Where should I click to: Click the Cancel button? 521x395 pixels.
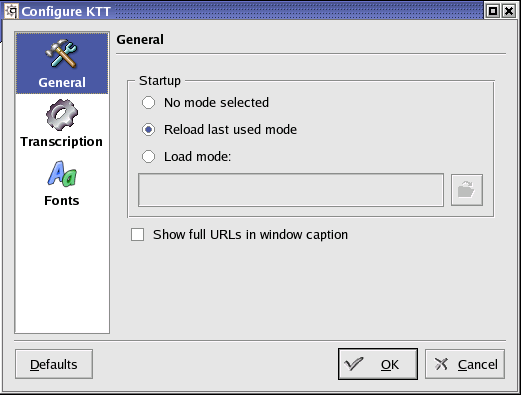465,364
